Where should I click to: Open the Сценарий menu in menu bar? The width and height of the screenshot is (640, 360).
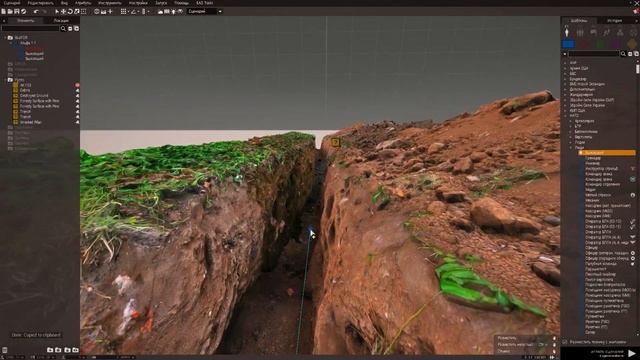tap(11, 3)
